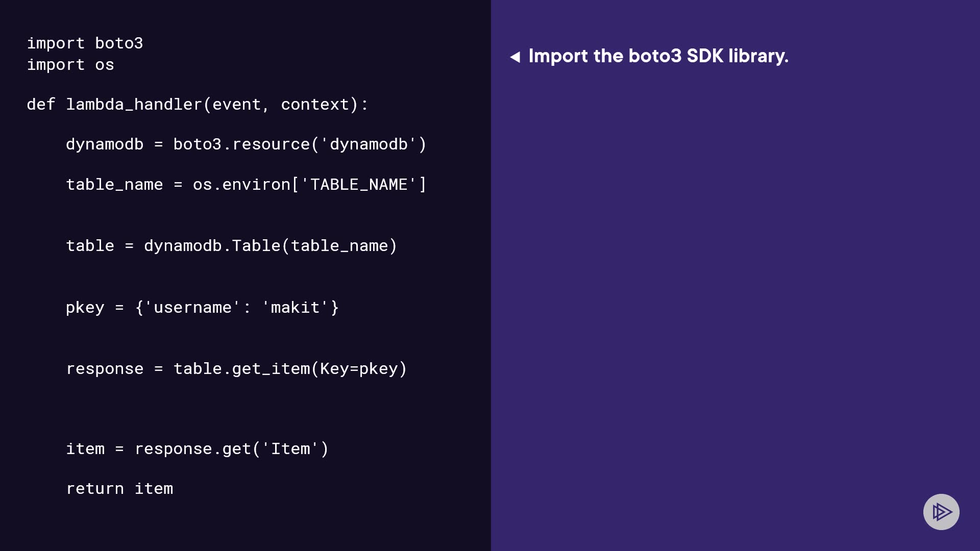Viewport: 980px width, 551px height.
Task: Click the 'TABLE_NAME' environment key string
Action: point(359,185)
